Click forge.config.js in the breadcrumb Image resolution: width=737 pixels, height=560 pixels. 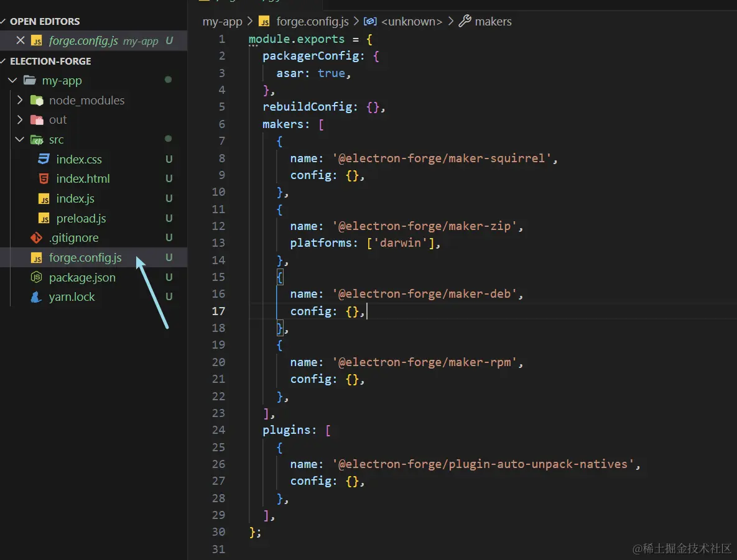point(313,22)
